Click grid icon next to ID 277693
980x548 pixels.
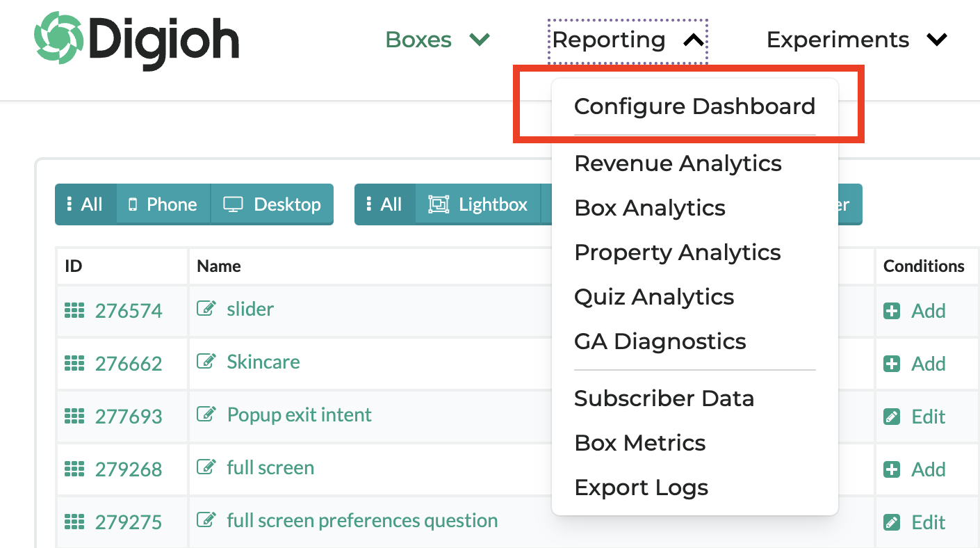pyautogui.click(x=74, y=417)
